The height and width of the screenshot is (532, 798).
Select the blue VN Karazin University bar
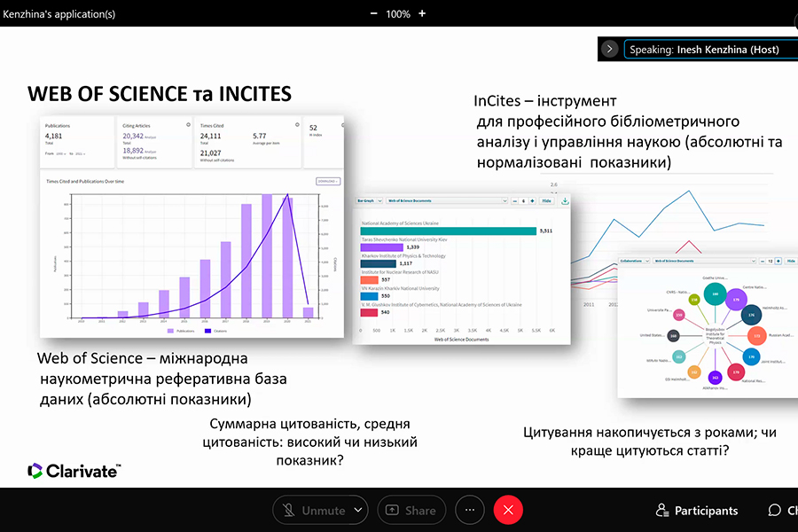[369, 296]
